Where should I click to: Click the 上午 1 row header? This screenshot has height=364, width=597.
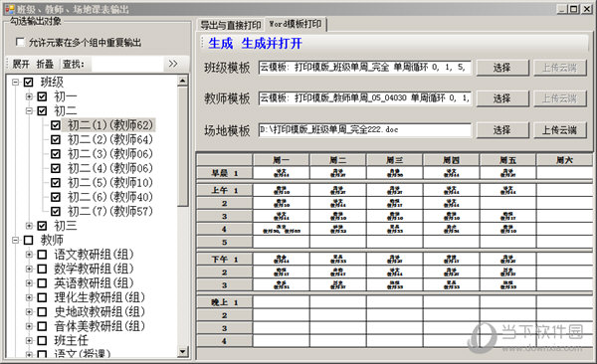click(224, 190)
